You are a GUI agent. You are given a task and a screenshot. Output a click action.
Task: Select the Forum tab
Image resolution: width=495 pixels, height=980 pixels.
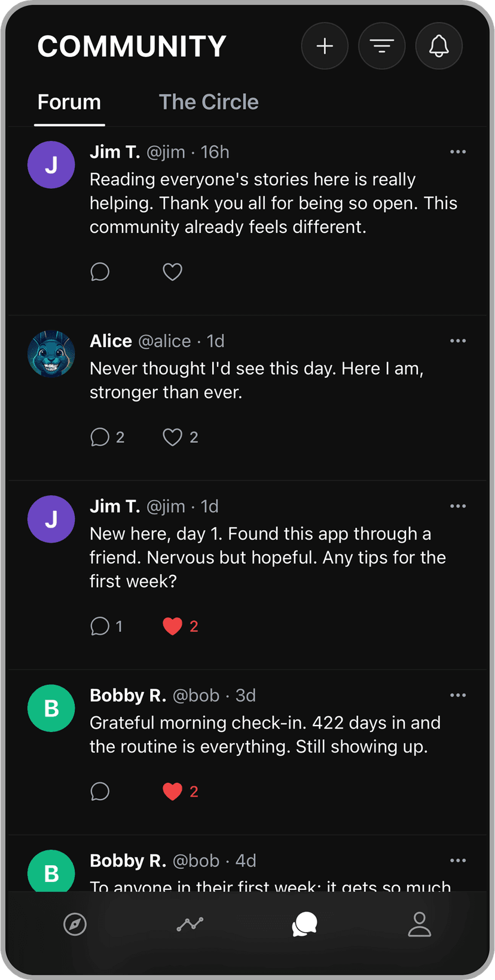(69, 102)
